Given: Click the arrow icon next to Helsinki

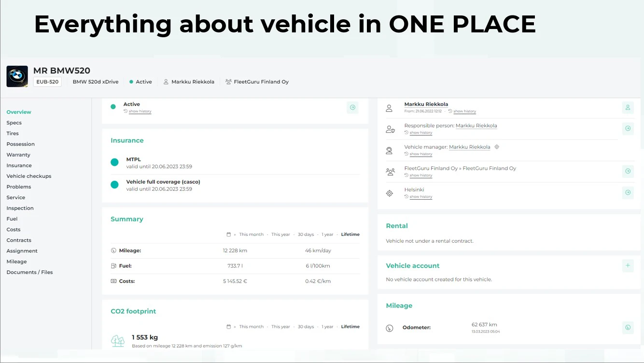Looking at the screenshot, I should pos(628,192).
